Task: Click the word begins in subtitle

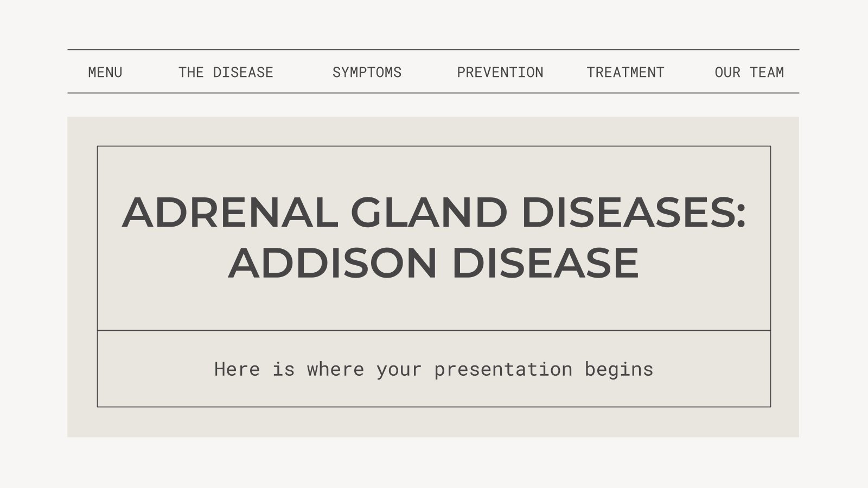Action: coord(619,370)
